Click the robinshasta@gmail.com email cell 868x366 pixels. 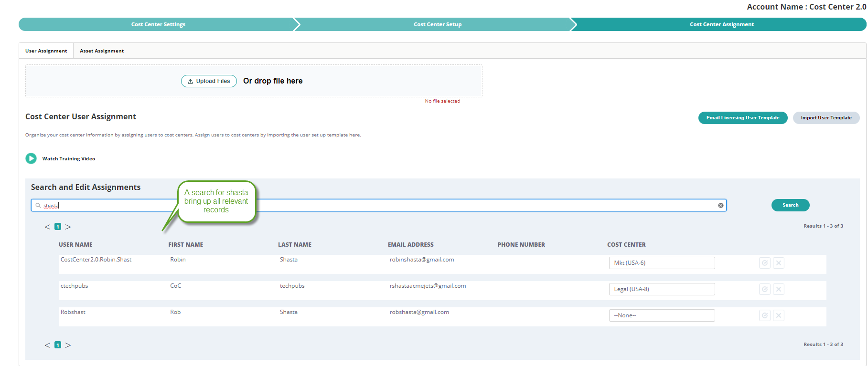tap(422, 260)
